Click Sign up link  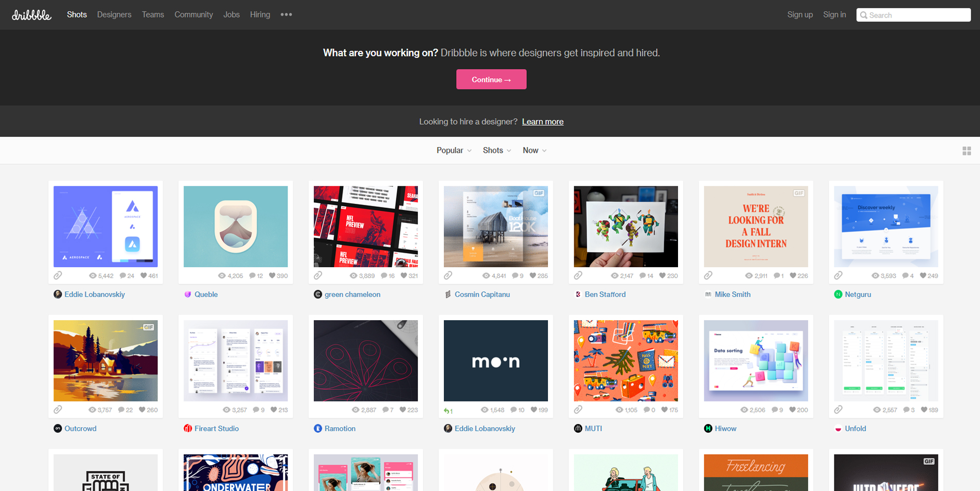pos(800,14)
